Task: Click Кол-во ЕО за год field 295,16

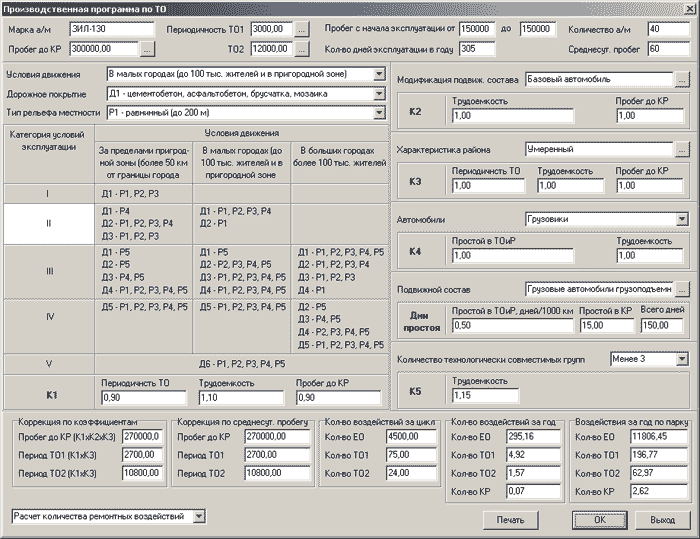Action: [533, 437]
